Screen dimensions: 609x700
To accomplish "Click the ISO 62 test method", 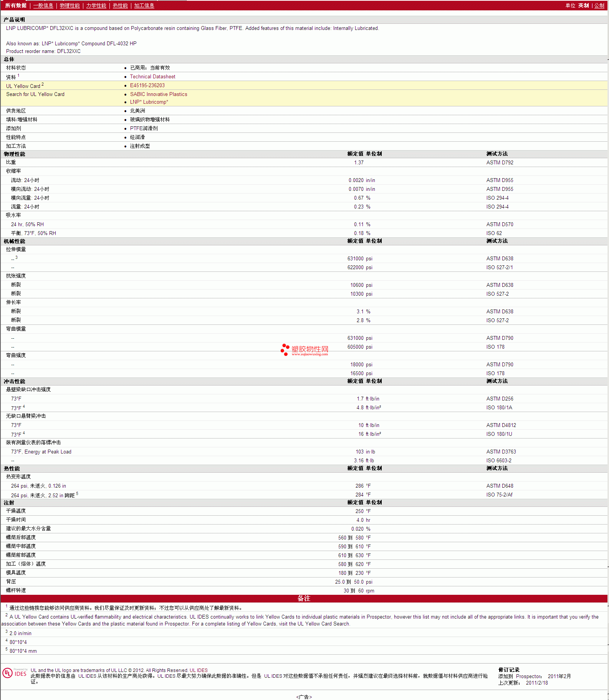I will pos(494,233).
